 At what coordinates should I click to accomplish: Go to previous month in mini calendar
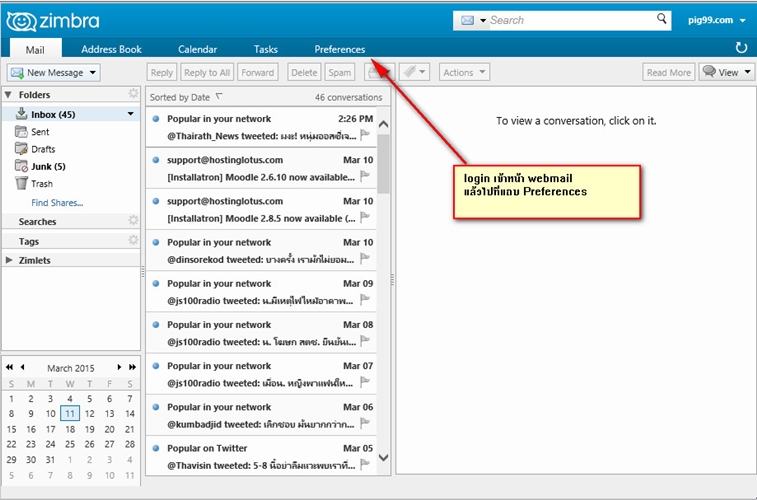coord(23,367)
